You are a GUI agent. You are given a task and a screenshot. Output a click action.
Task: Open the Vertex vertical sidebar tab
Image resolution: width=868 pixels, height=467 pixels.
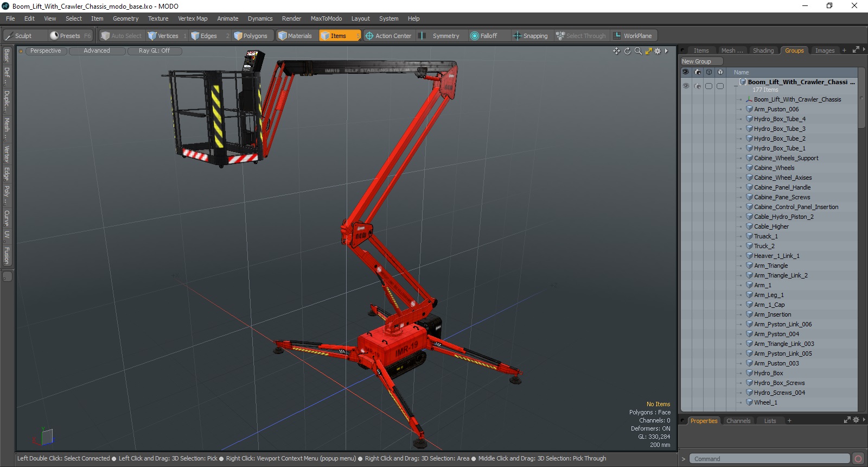7,154
